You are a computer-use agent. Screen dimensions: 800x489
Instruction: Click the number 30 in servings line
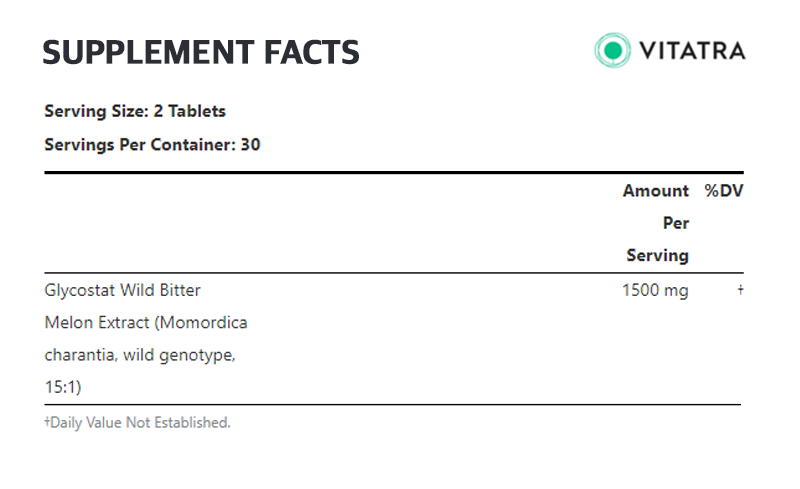click(x=251, y=145)
